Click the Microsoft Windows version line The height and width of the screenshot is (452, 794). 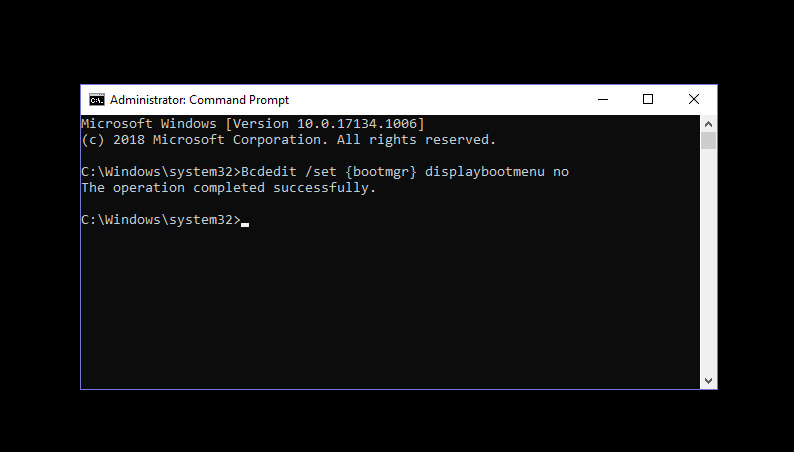click(x=253, y=124)
